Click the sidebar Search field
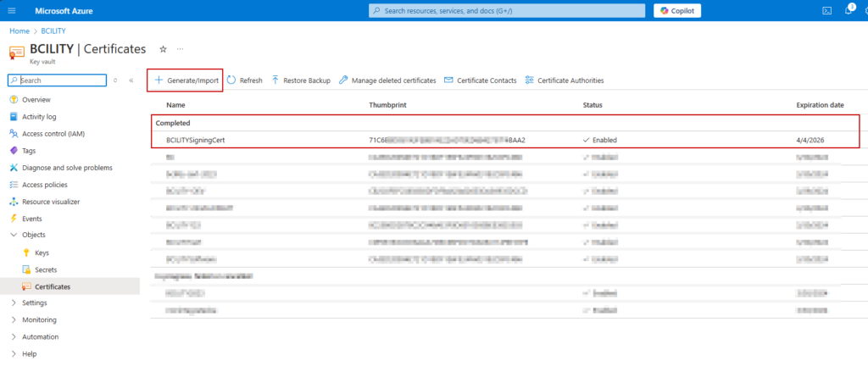 [57, 80]
